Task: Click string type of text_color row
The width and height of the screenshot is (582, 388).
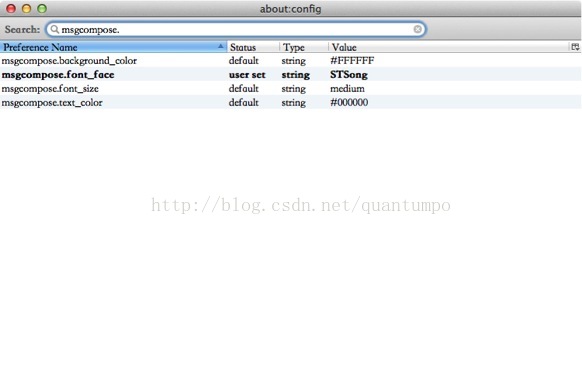Action: tap(294, 103)
